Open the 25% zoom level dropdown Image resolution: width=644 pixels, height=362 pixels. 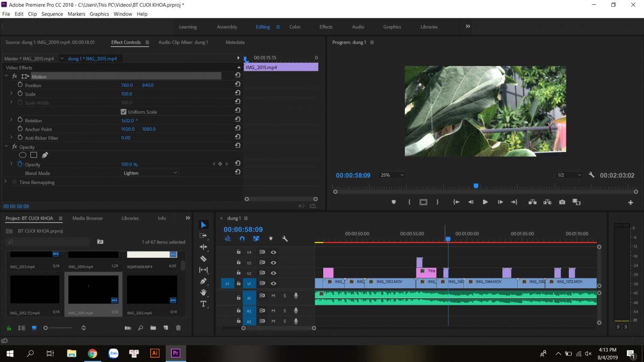pos(392,175)
